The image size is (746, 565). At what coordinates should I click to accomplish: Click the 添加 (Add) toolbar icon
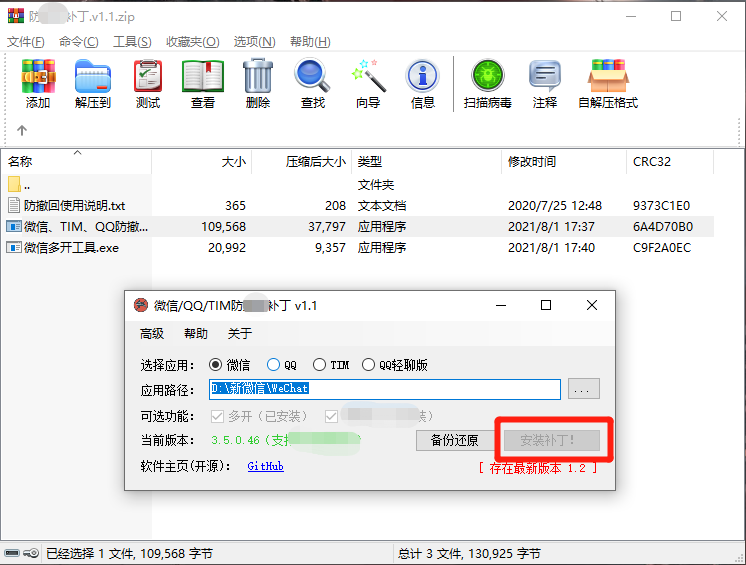click(x=38, y=76)
